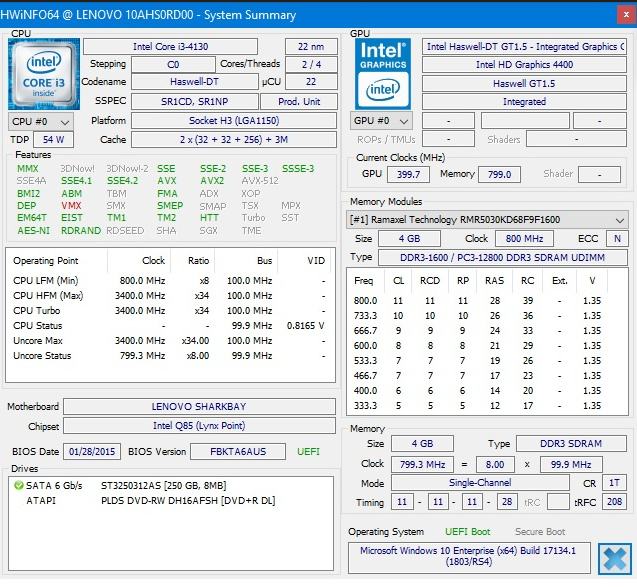Click the CPU Turbo operating point row
637x587 pixels.
[170, 311]
